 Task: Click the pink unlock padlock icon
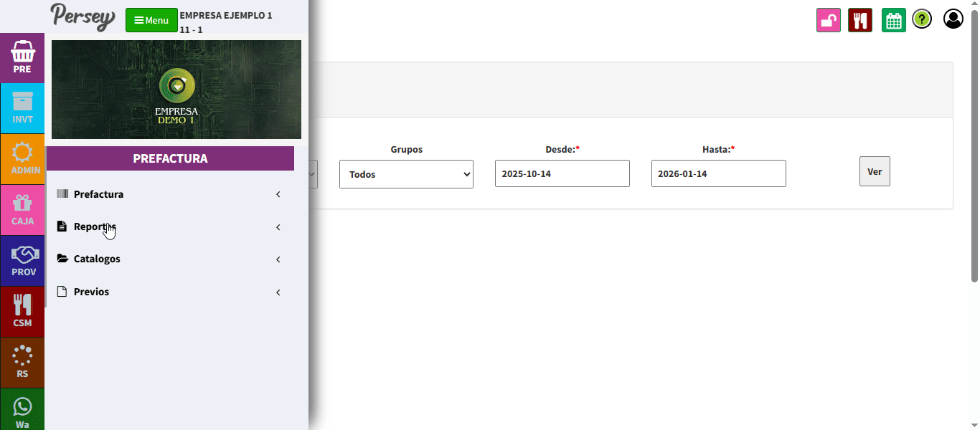[x=829, y=20]
